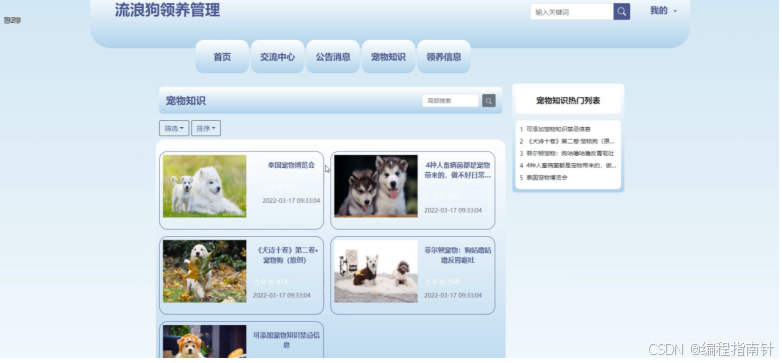Click the 宠物知识 panel search icon

[489, 101]
